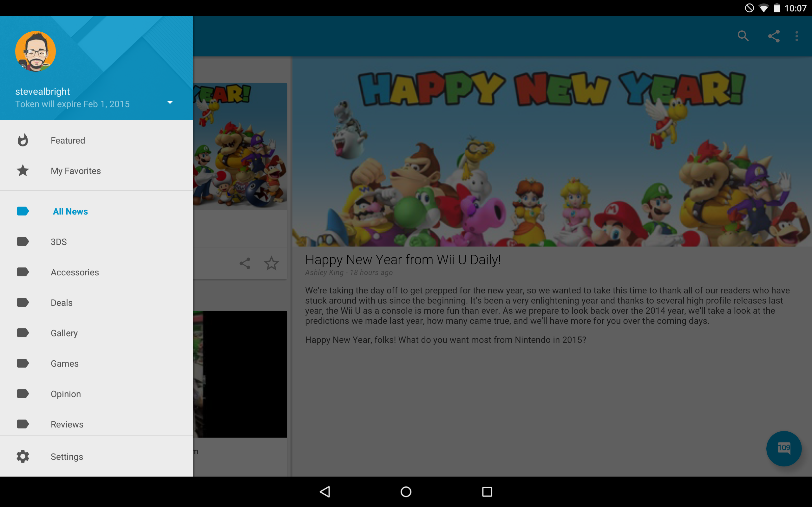This screenshot has width=812, height=507.
Task: Tap the card's share icon
Action: pos(245,263)
